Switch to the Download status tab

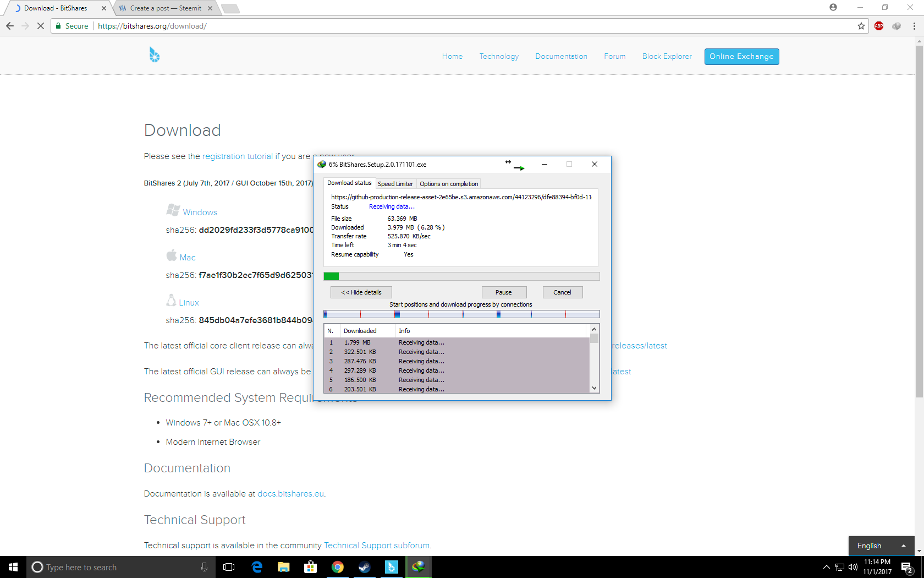pyautogui.click(x=349, y=183)
